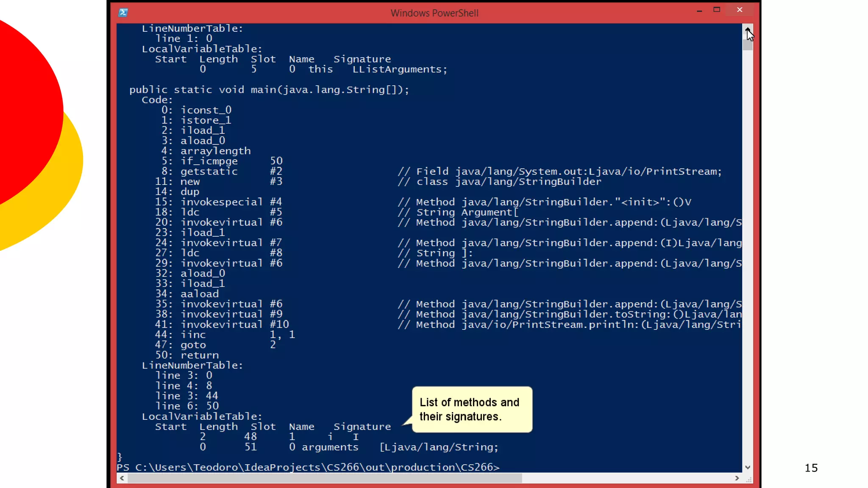Click the window resize grip corner
This screenshot has width=868, height=488.
point(749,480)
